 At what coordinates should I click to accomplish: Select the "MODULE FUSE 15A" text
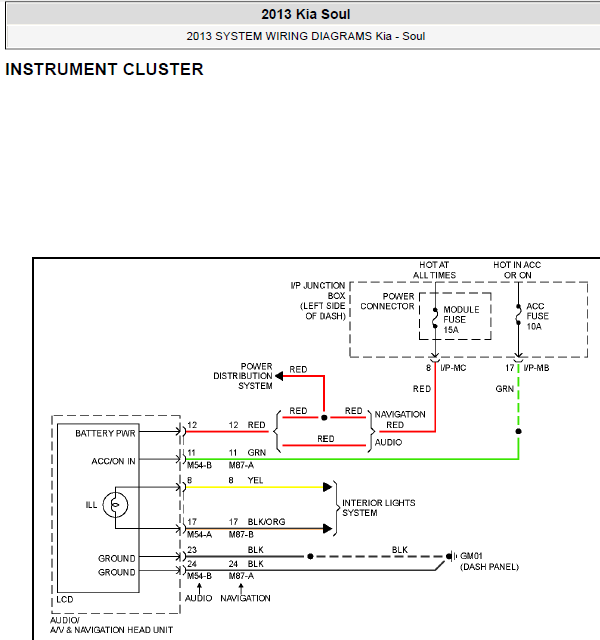pos(461,320)
